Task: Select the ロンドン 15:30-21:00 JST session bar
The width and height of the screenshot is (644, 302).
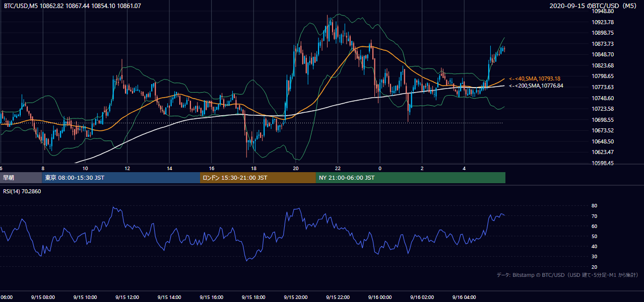Action: coord(258,178)
